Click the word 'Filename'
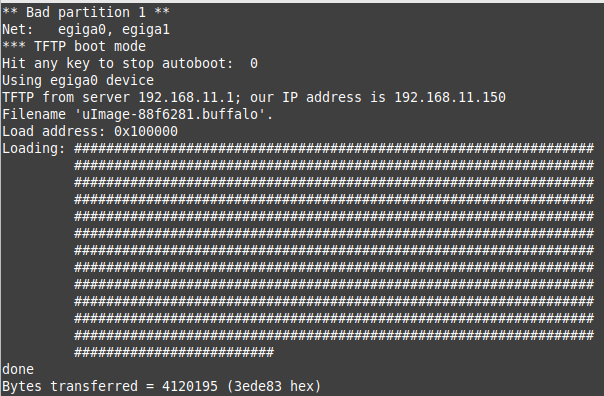Image resolution: width=604 pixels, height=396 pixels. [x=34, y=114]
